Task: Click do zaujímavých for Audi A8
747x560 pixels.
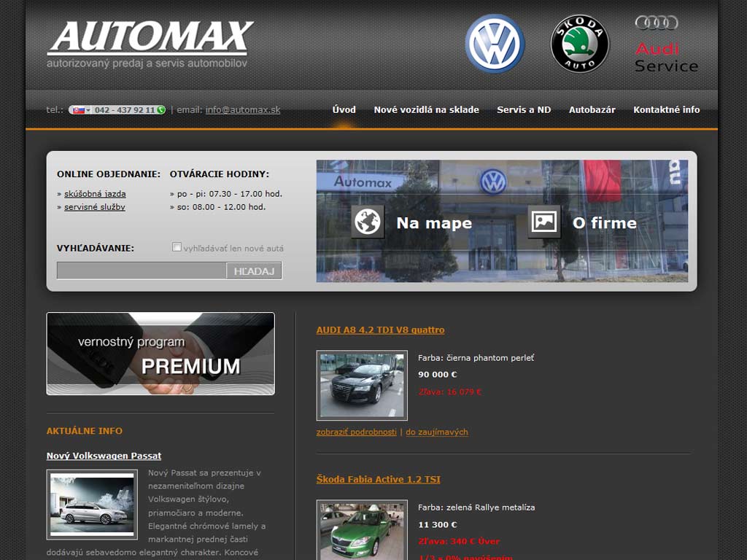Action: click(437, 432)
